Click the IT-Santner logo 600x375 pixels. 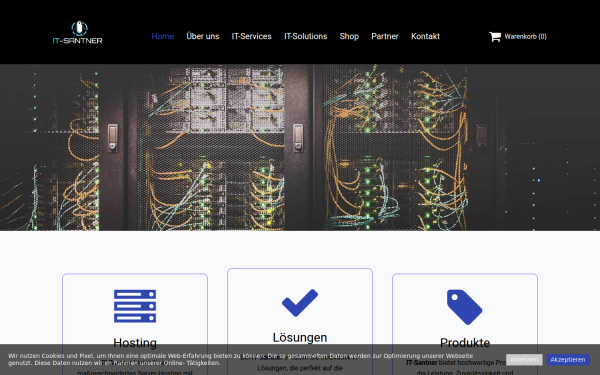(x=78, y=33)
